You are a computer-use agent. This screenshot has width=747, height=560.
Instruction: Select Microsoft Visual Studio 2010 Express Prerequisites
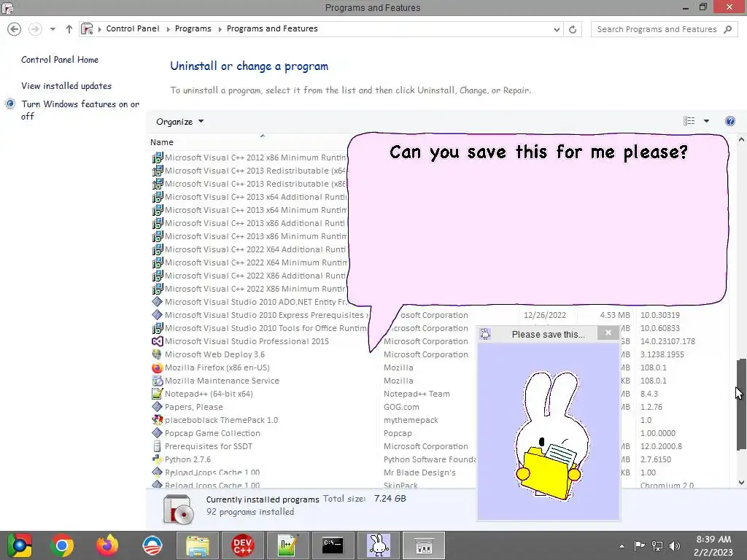click(x=267, y=315)
